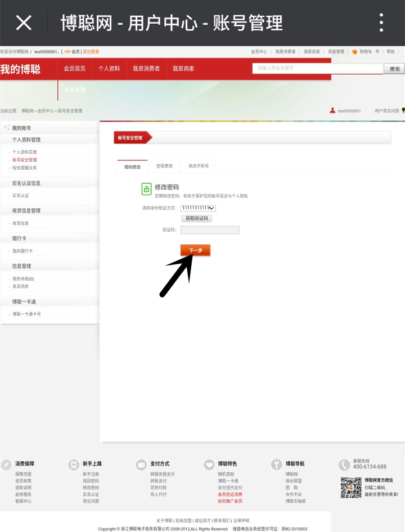
Task: Click the green lock icon beside 修改密码
Action: click(146, 189)
